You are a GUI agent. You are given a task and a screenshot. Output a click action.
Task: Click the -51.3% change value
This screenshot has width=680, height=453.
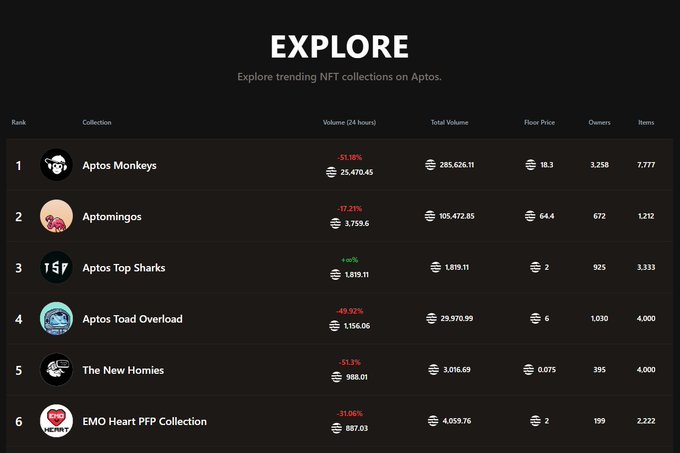(x=350, y=362)
